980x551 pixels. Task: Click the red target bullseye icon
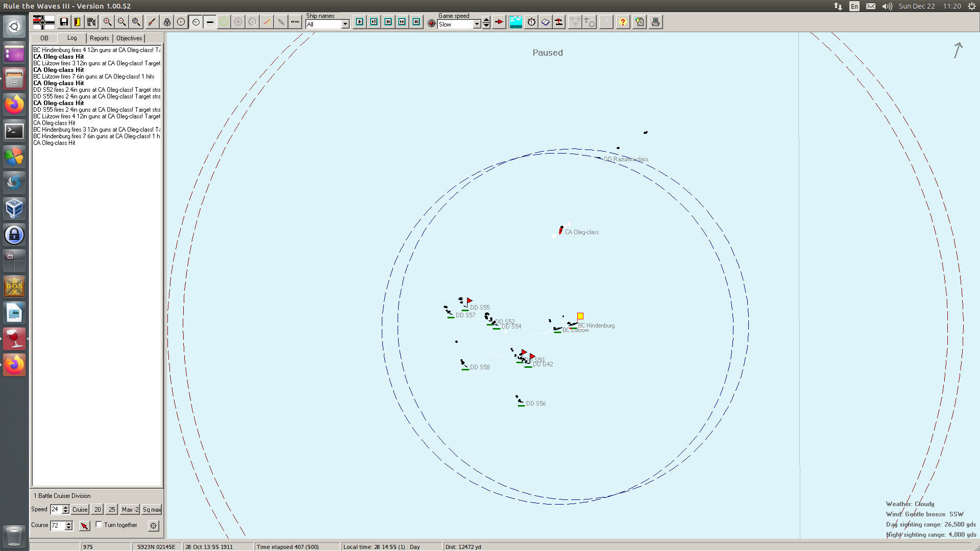pos(432,23)
